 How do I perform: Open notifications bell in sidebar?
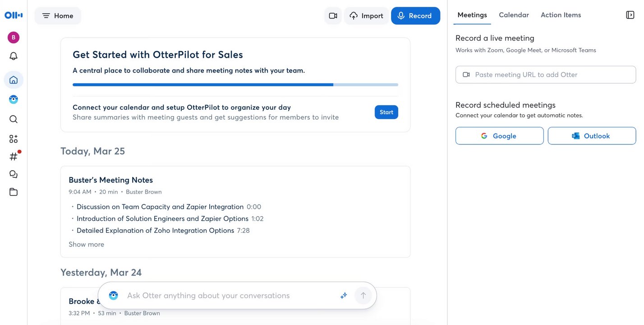14,56
